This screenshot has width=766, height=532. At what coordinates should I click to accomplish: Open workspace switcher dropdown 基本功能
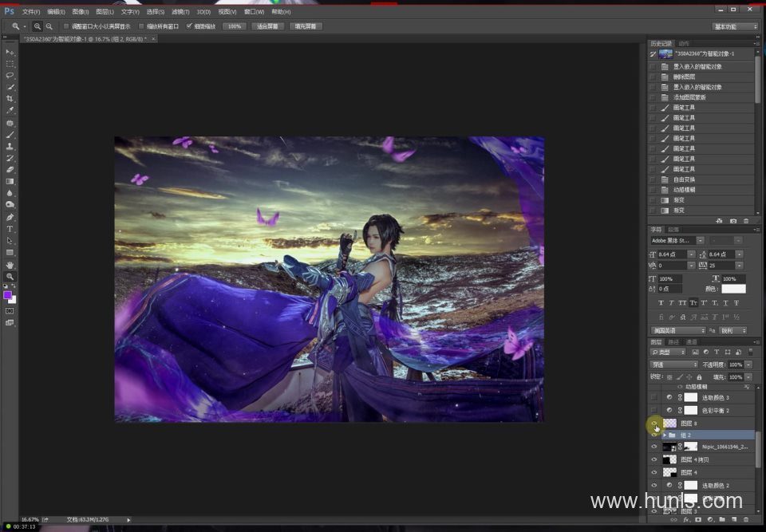point(735,26)
